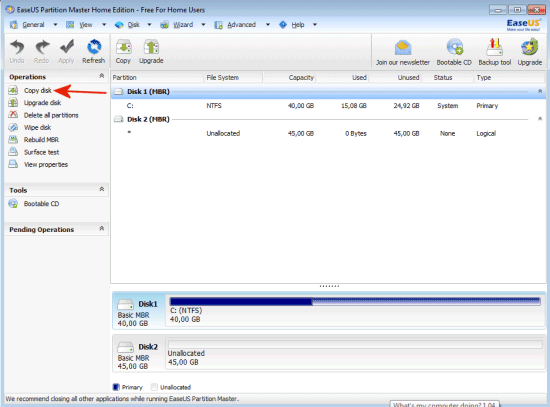This screenshot has height=407, width=550.
Task: Click the Unused column header
Action: coord(395,78)
